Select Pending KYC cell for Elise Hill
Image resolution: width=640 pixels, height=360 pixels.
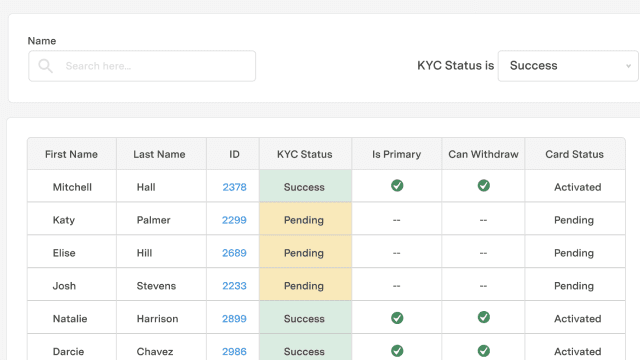(x=305, y=252)
